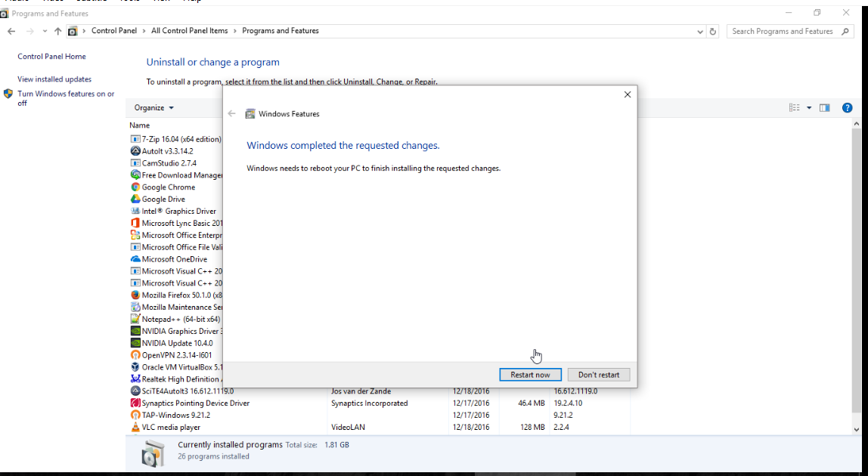
Task: Select the Free Download Manager icon
Action: pyautogui.click(x=135, y=175)
